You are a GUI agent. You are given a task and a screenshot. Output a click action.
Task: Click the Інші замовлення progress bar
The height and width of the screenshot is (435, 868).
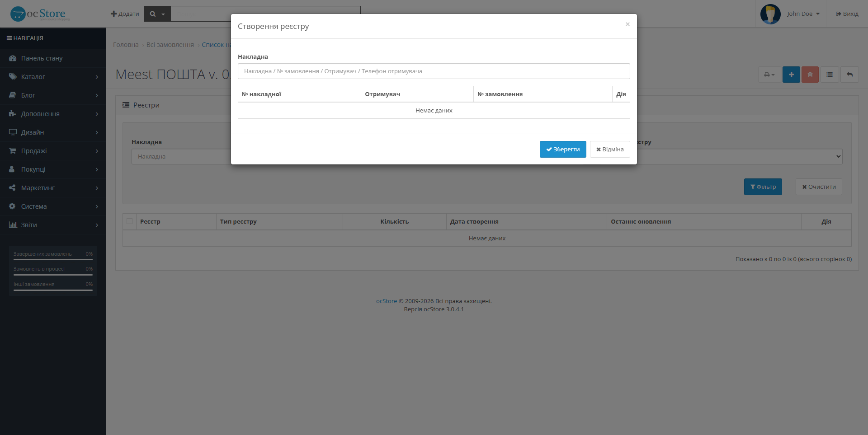pyautogui.click(x=53, y=290)
